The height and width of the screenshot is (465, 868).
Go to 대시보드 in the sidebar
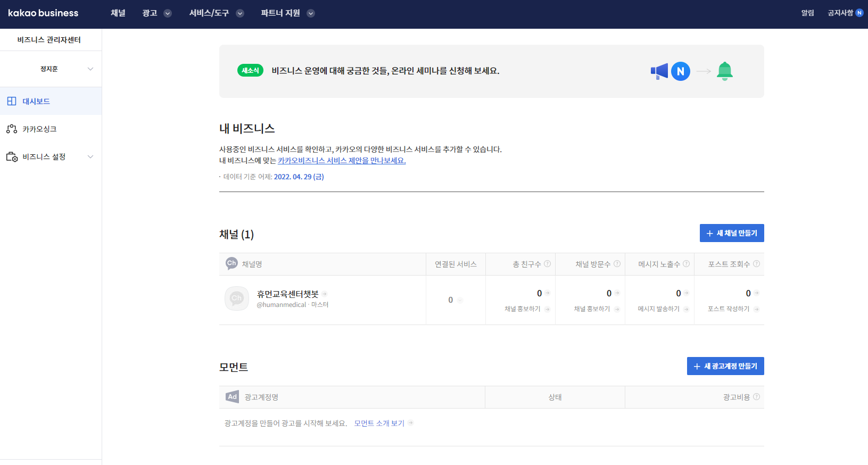pyautogui.click(x=51, y=101)
